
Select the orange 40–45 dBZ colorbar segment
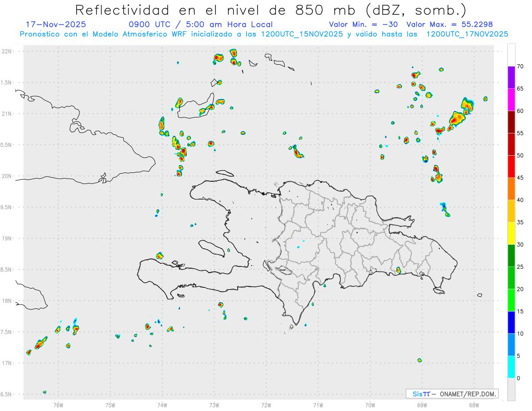click(x=511, y=189)
